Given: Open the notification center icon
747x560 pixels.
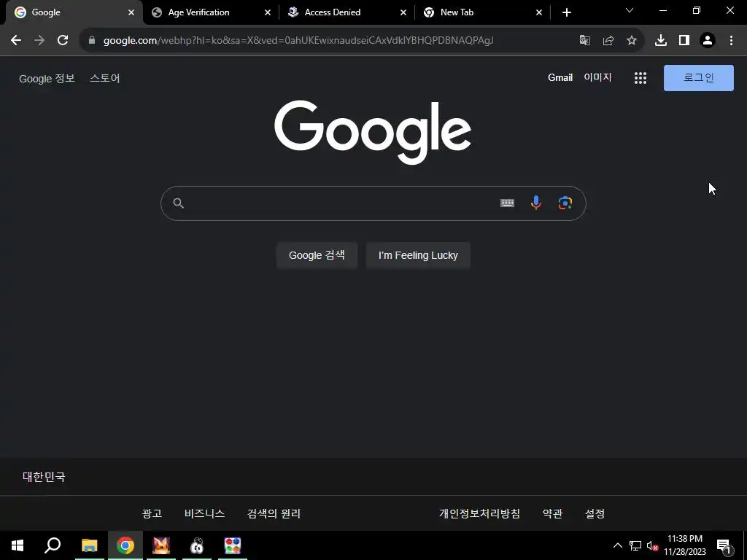Looking at the screenshot, I should 724,546.
